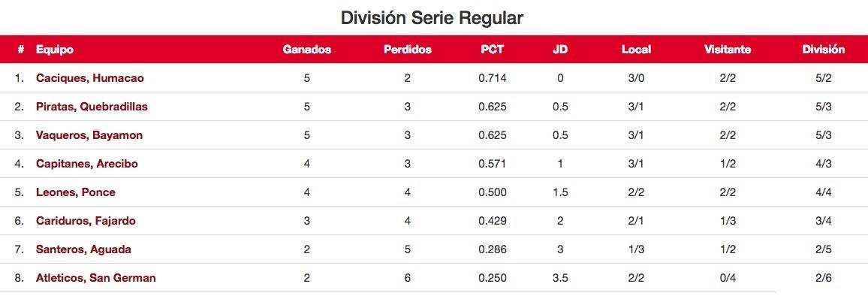Click the Visitante column header

click(728, 50)
